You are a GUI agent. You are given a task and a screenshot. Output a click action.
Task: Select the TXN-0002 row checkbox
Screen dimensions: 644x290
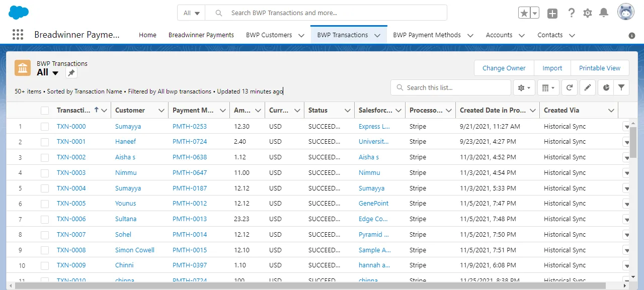click(x=45, y=157)
